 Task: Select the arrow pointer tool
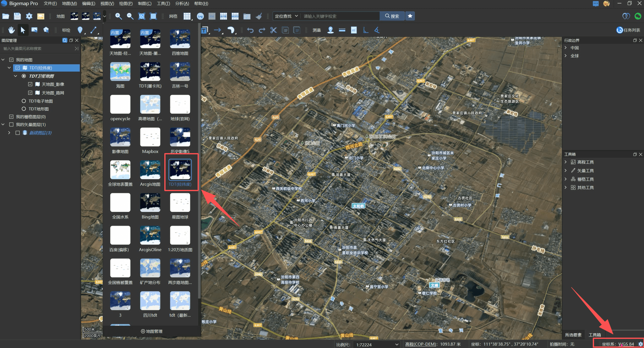[x=23, y=30]
